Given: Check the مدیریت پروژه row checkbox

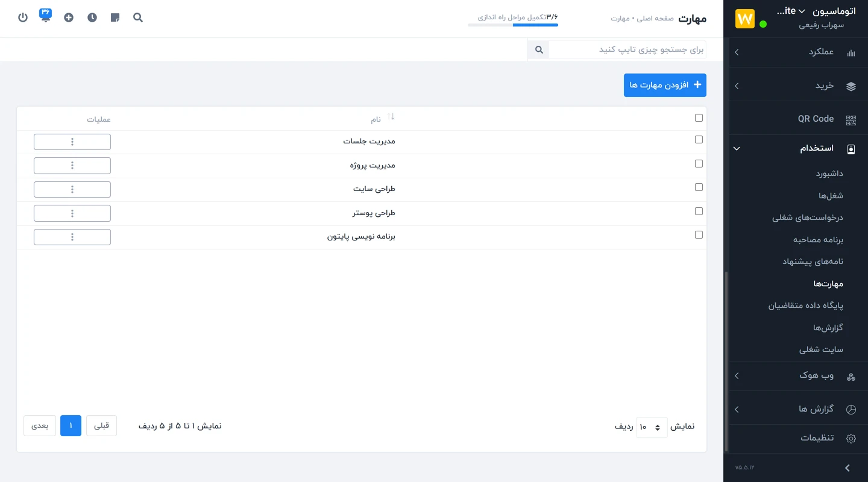Looking at the screenshot, I should point(699,164).
